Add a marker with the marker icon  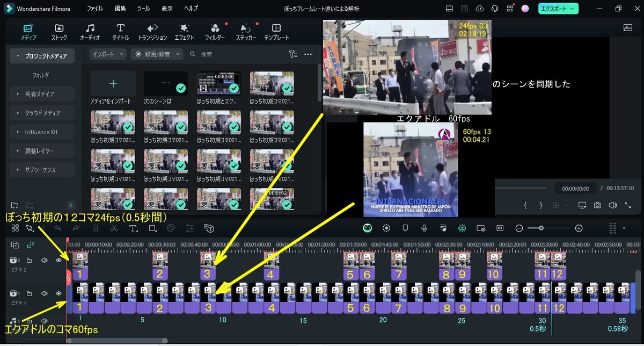(405, 228)
